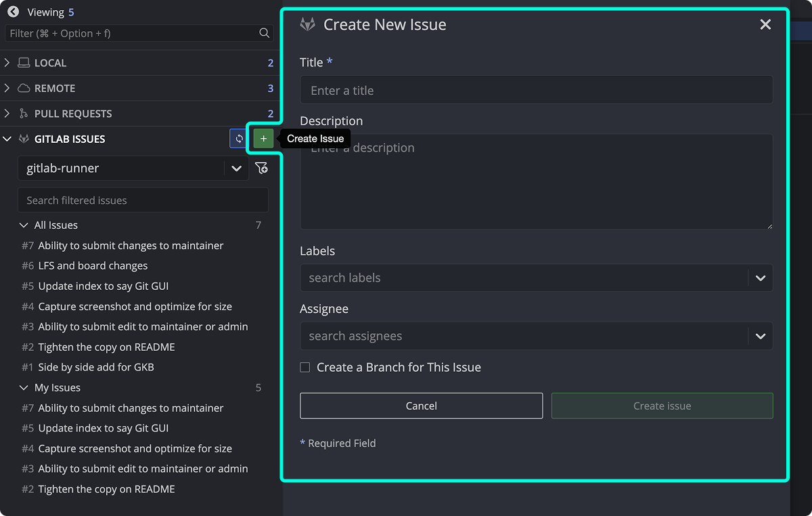812x516 pixels.
Task: Click the Local computer icon
Action: tap(22, 62)
